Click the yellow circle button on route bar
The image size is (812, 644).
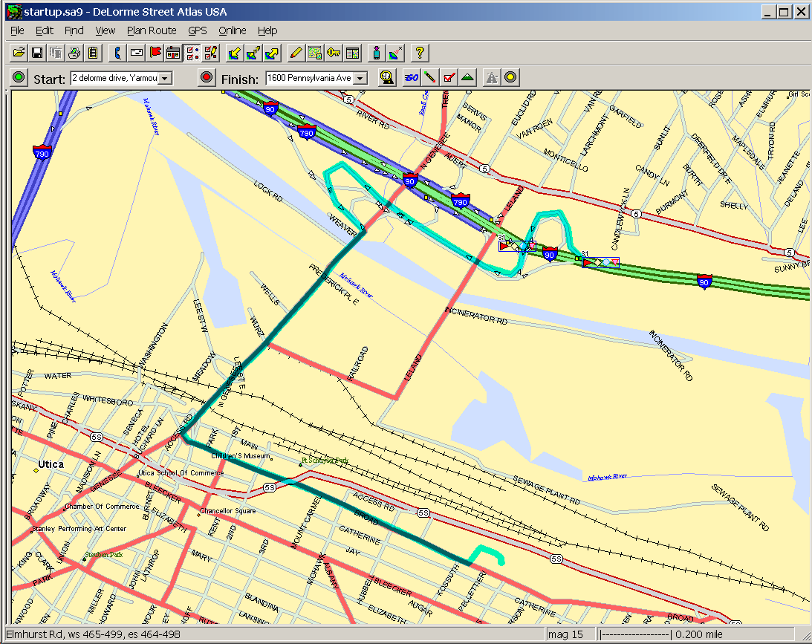[x=510, y=78]
